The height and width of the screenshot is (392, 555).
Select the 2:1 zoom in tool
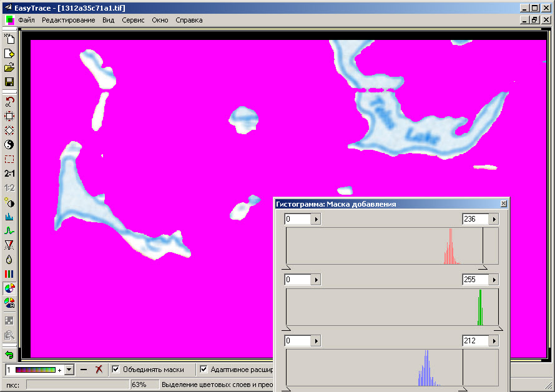tap(9, 174)
